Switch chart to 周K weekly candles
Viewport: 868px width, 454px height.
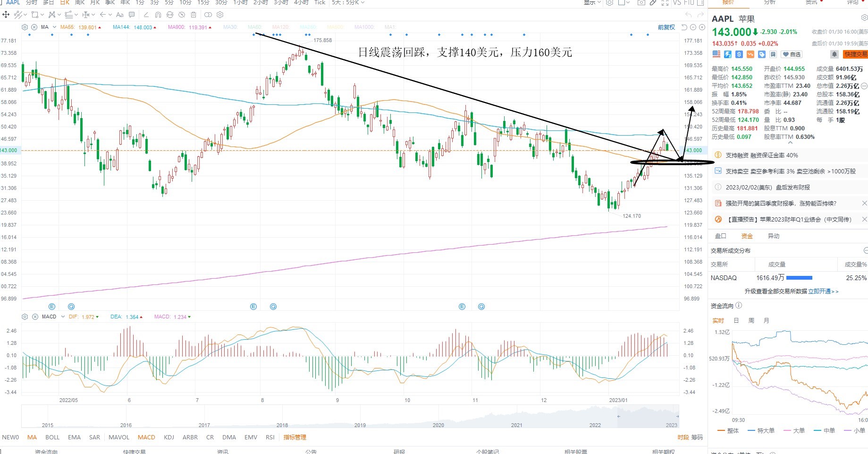click(x=80, y=2)
